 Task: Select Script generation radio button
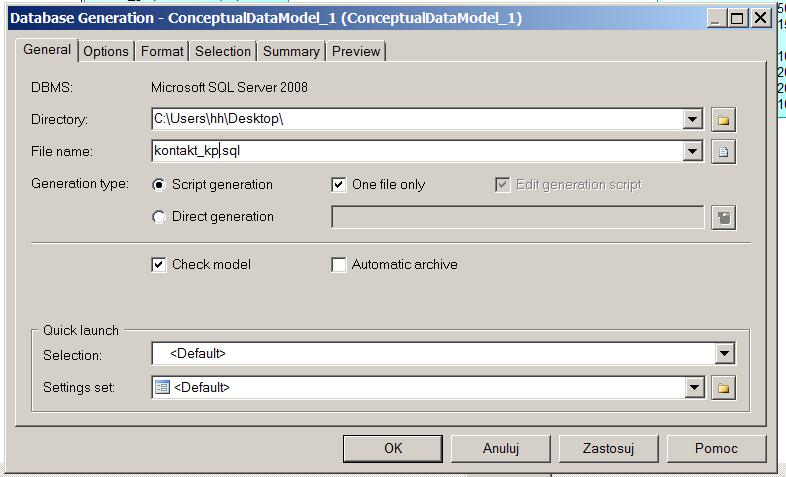click(x=159, y=185)
